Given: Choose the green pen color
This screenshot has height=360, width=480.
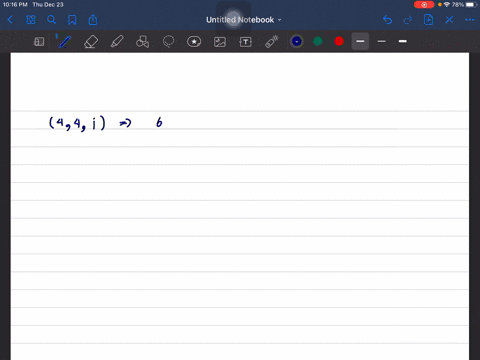Looking at the screenshot, I should [x=318, y=41].
